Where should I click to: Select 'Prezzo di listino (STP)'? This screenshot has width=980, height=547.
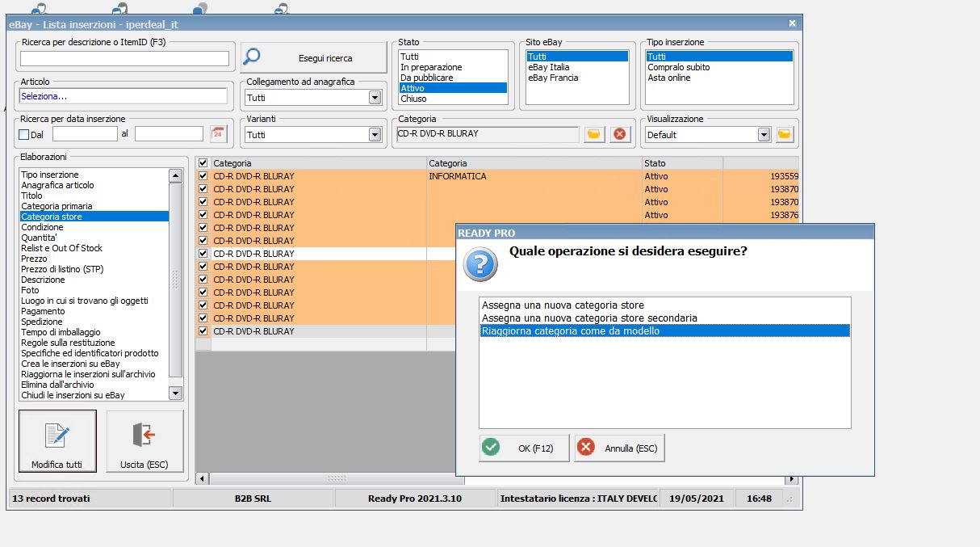point(94,269)
